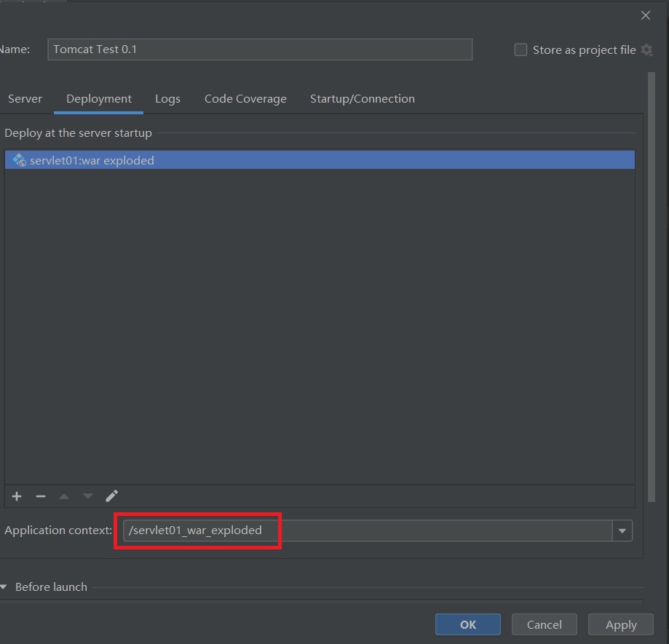669x644 pixels.
Task: Click the Apply button
Action: (621, 624)
